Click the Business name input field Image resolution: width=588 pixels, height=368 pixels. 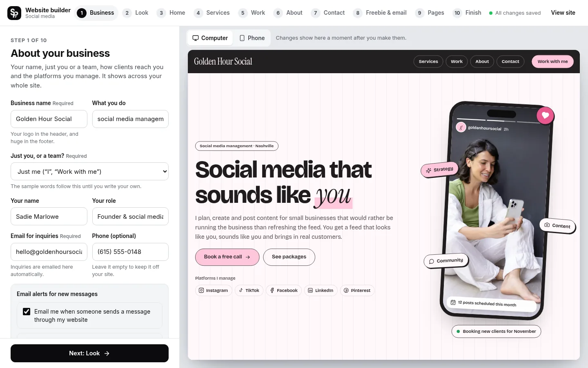[x=49, y=119]
